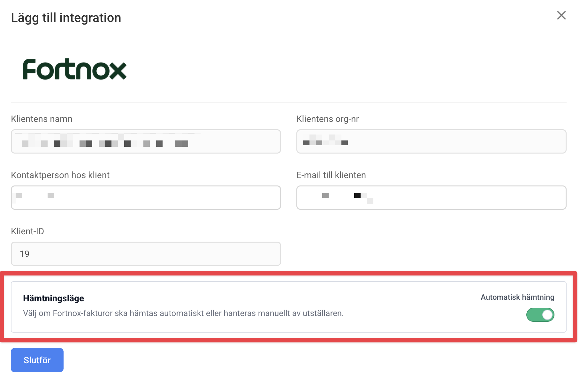The height and width of the screenshot is (392, 580).
Task: Click the 'Klient-ID' label
Action: (27, 231)
